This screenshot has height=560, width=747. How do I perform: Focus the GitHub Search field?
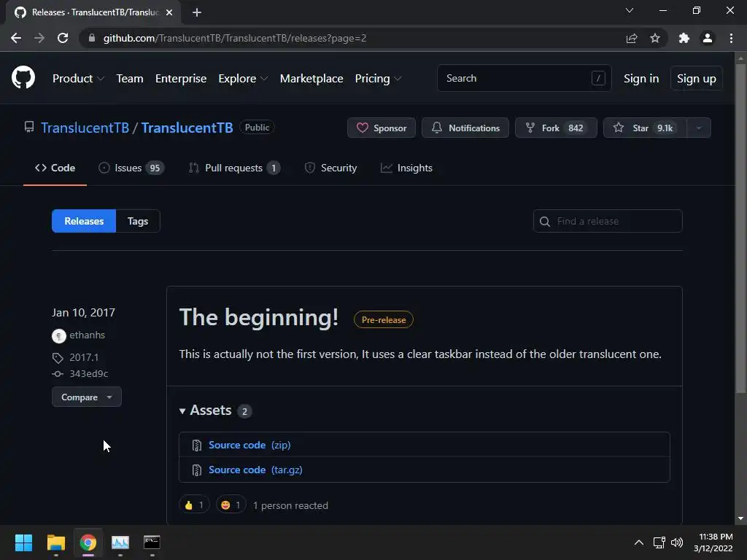click(524, 78)
